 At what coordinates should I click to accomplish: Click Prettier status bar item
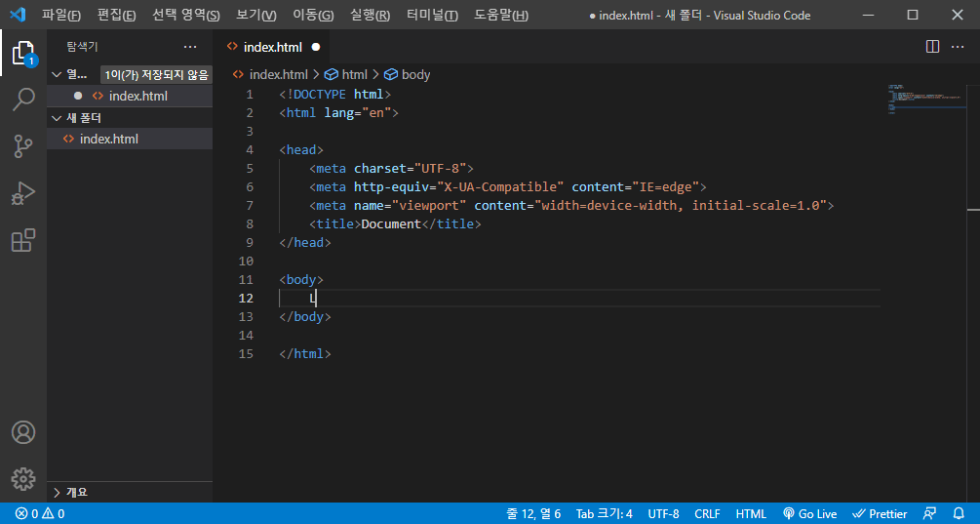(x=880, y=514)
